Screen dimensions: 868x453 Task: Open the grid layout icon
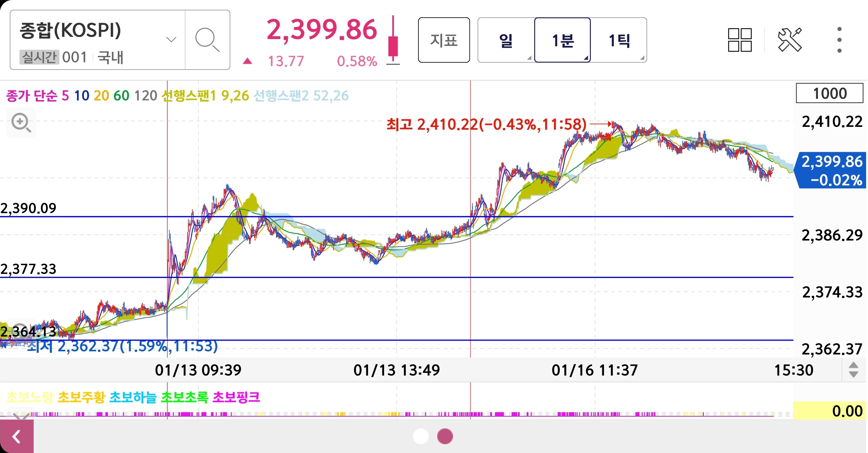click(740, 40)
